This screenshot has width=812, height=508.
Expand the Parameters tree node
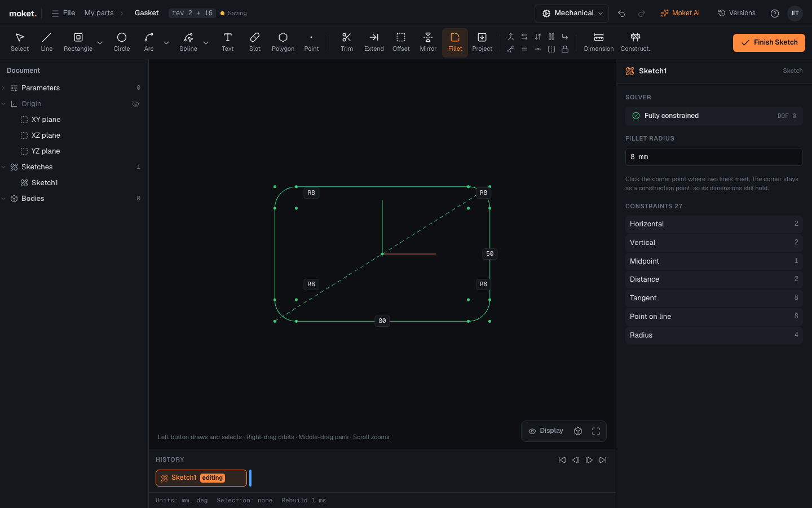pos(4,88)
